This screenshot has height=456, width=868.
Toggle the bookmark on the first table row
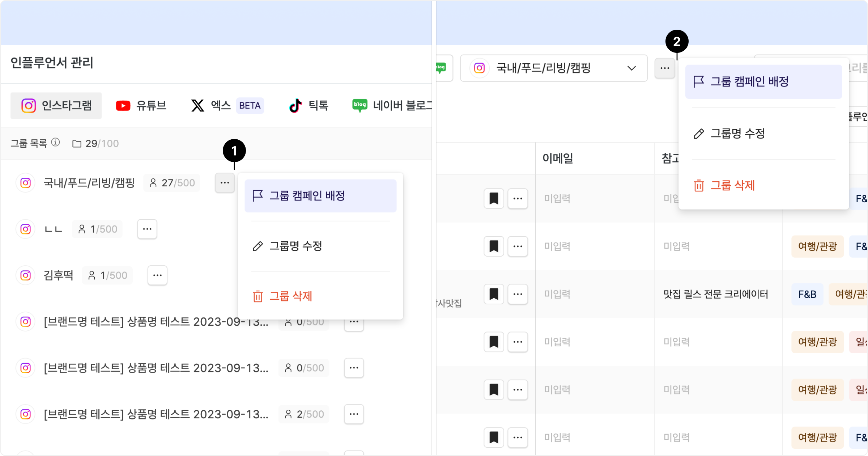point(494,198)
